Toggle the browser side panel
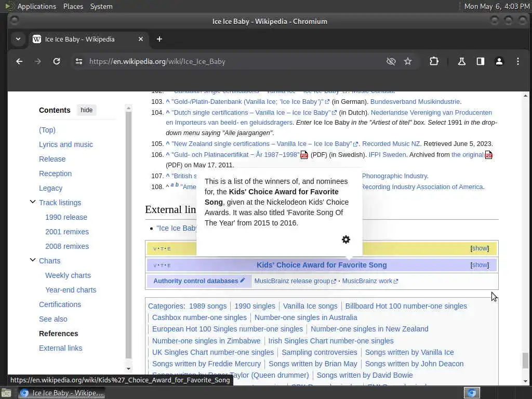The width and height of the screenshot is (532, 399). [481, 61]
